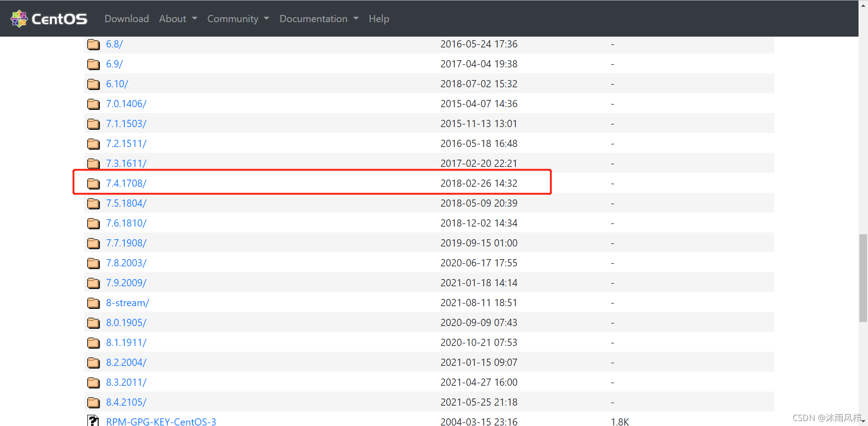Viewport: 868px width, 426px height.
Task: Click the folder icon next to 7.1.1503/
Action: point(94,124)
